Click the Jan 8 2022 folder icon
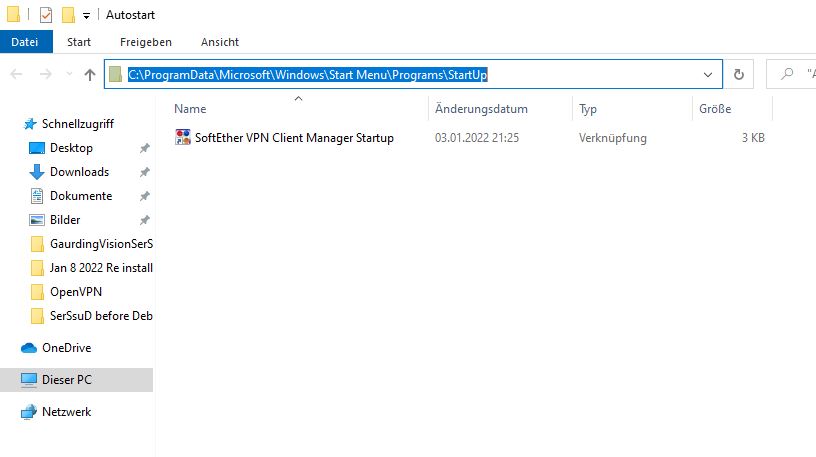This screenshot has width=816, height=457. [37, 268]
